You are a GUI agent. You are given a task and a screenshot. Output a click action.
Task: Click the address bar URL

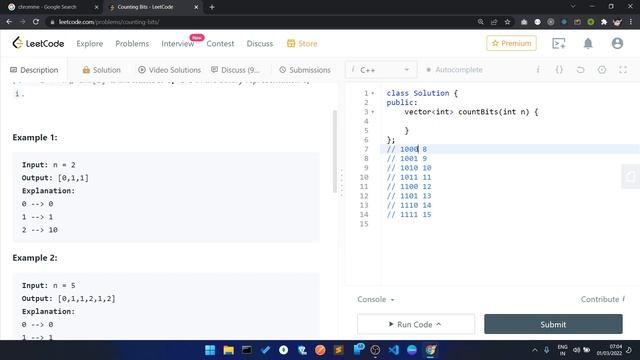tap(109, 22)
